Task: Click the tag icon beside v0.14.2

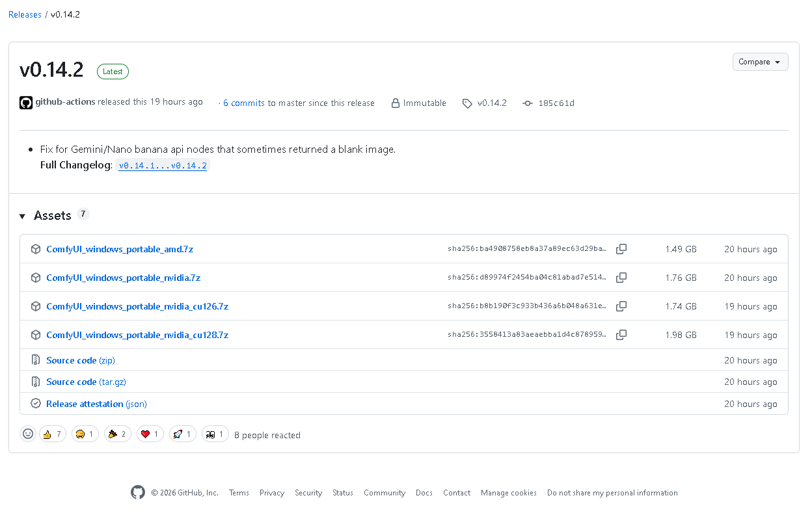Action: pos(467,103)
